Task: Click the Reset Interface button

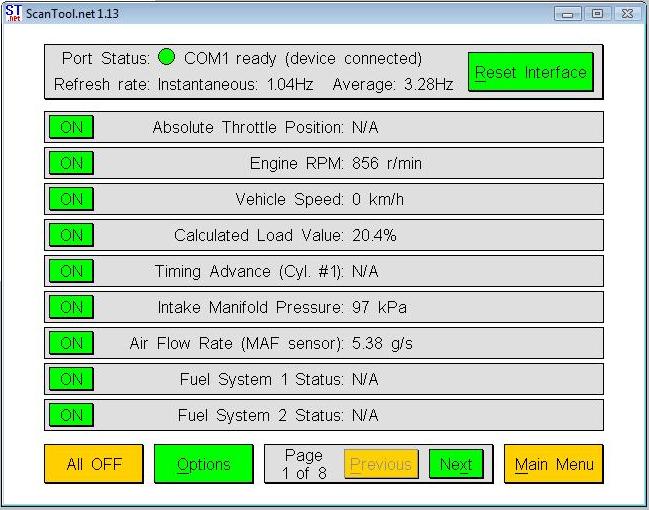Action: pos(530,72)
